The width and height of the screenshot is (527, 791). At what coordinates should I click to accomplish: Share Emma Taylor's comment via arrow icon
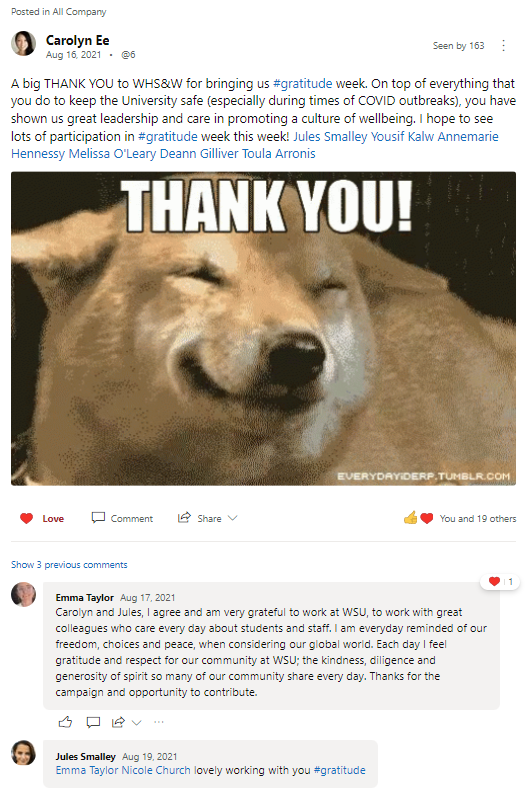[119, 722]
